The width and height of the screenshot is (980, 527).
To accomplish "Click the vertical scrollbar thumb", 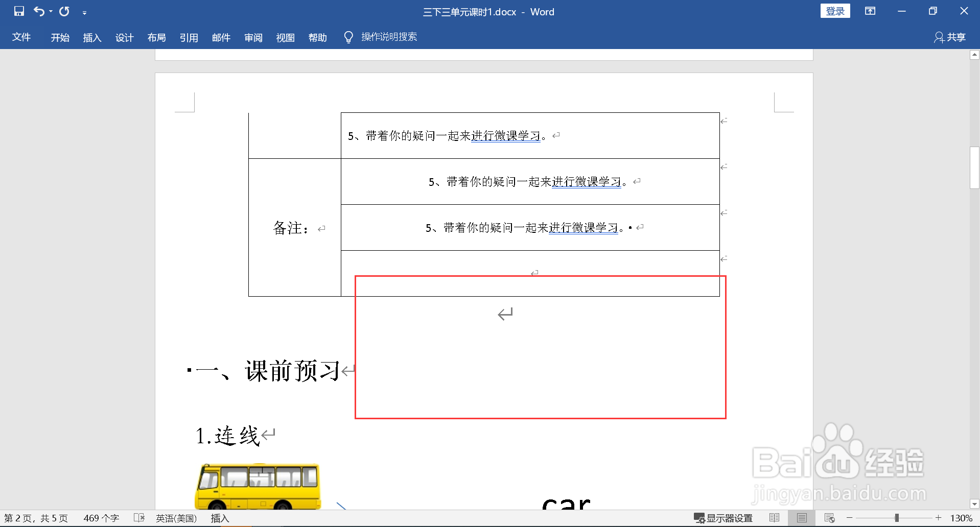I will pos(974,168).
